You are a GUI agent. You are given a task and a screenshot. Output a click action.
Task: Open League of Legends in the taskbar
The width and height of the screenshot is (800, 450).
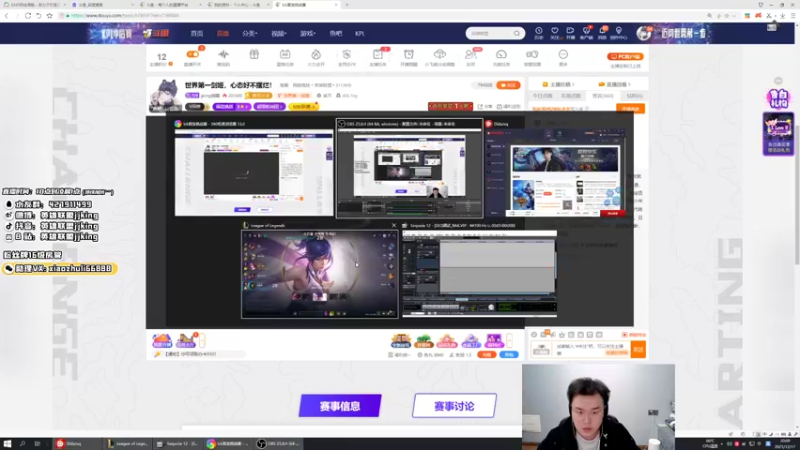coord(128,444)
